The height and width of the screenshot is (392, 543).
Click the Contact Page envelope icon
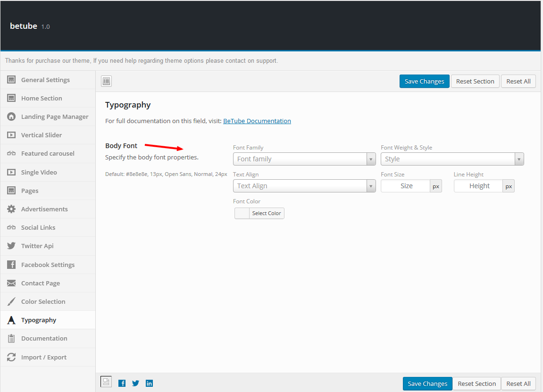pos(11,283)
